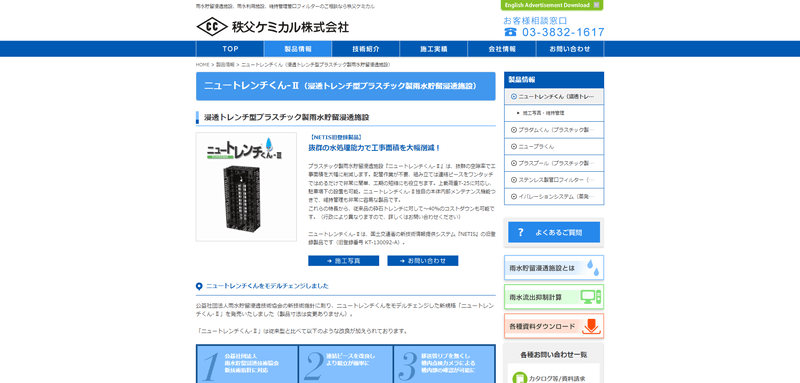Select ニュートレンチくん in the product sidebar
This screenshot has width=800, height=383.
pyautogui.click(x=554, y=96)
